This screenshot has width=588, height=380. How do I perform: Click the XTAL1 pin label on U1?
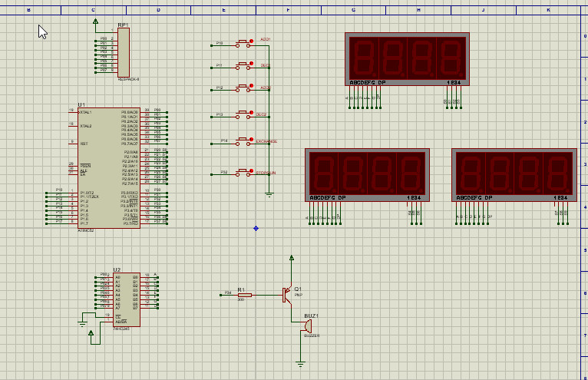click(85, 112)
